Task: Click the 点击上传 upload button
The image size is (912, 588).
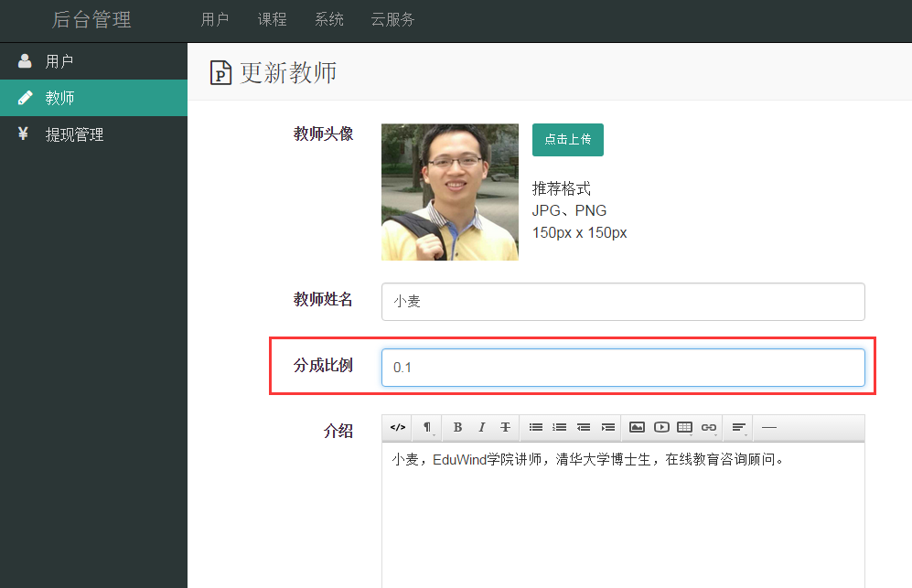Action: 567,140
